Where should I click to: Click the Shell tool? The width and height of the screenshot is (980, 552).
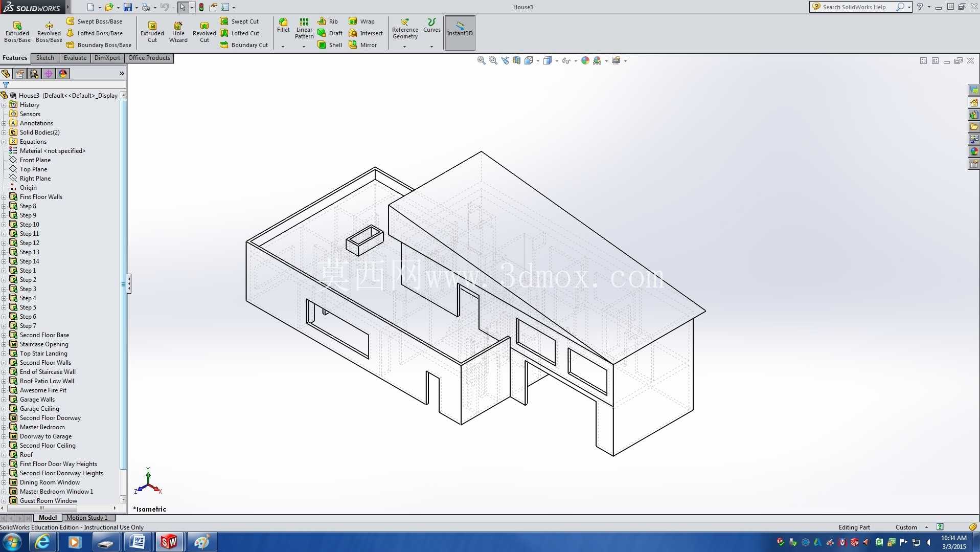point(330,45)
